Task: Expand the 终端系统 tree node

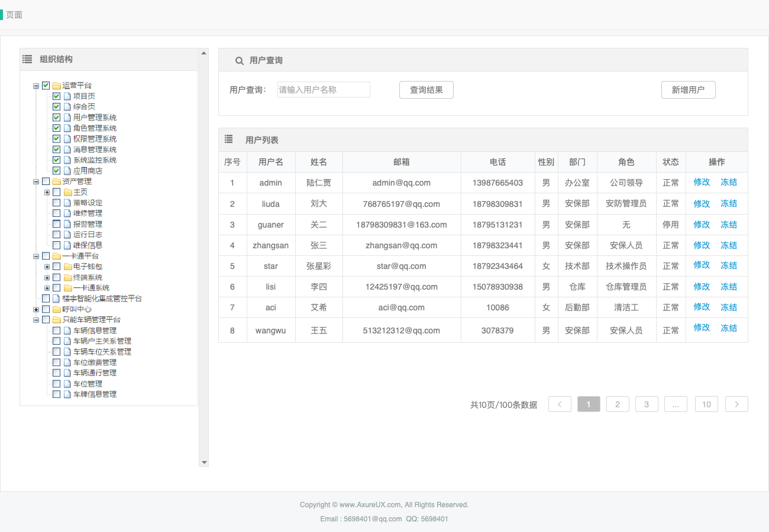Action: click(47, 277)
